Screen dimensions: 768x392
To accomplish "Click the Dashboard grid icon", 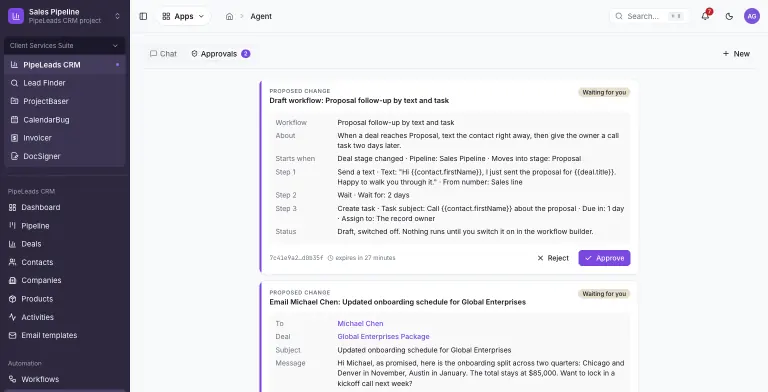I will pos(12,207).
